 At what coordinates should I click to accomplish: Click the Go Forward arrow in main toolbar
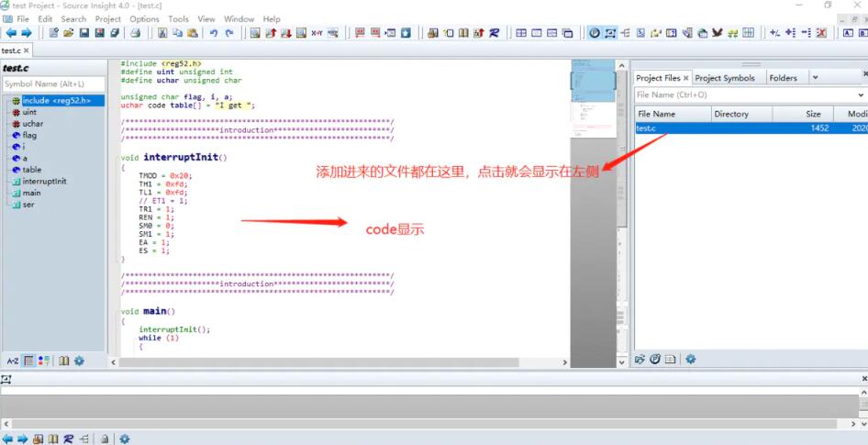point(26,33)
